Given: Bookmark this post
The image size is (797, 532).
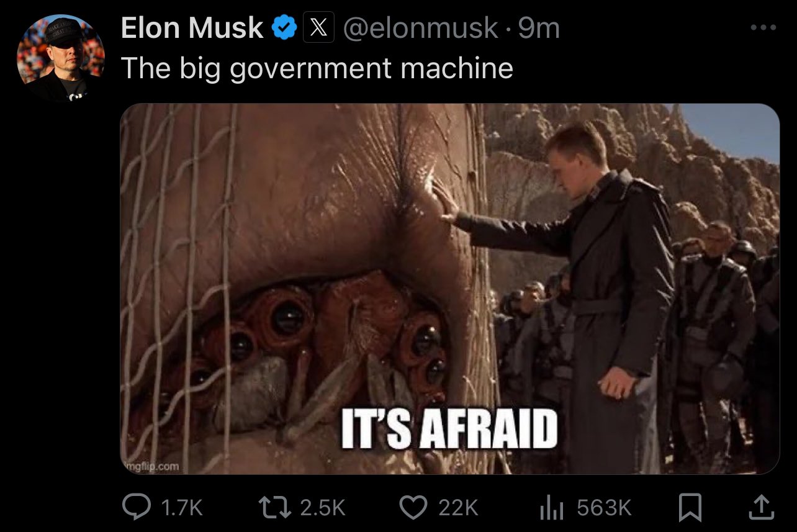Looking at the screenshot, I should click(x=690, y=509).
